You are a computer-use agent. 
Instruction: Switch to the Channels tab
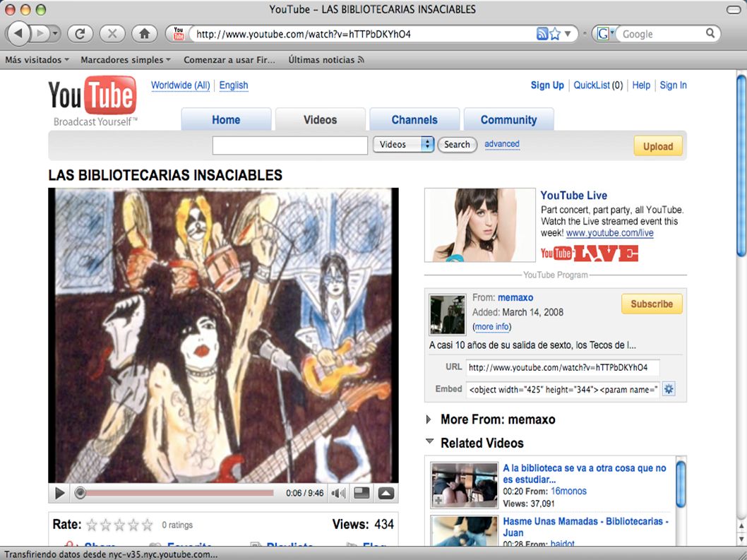(x=414, y=119)
